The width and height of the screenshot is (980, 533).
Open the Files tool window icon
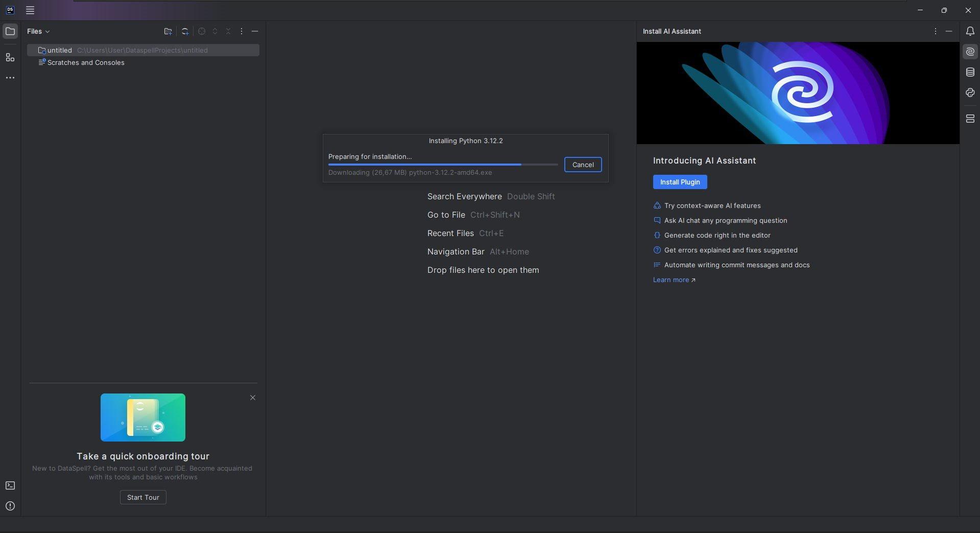(10, 31)
